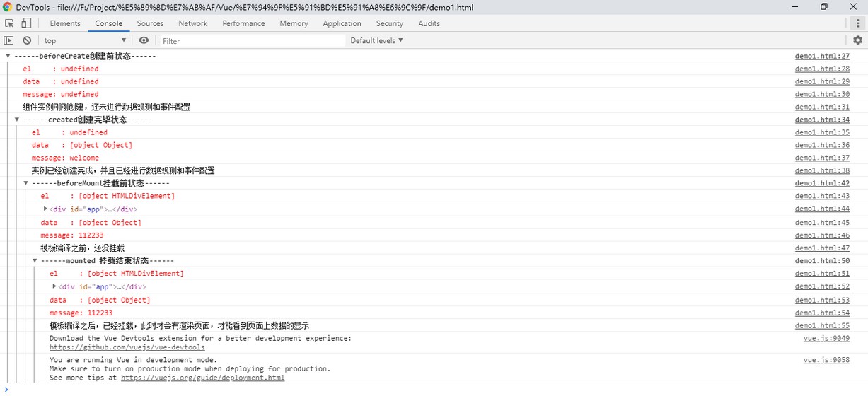Show the console sidebar panel icon
This screenshot has height=396, width=868.
9,40
